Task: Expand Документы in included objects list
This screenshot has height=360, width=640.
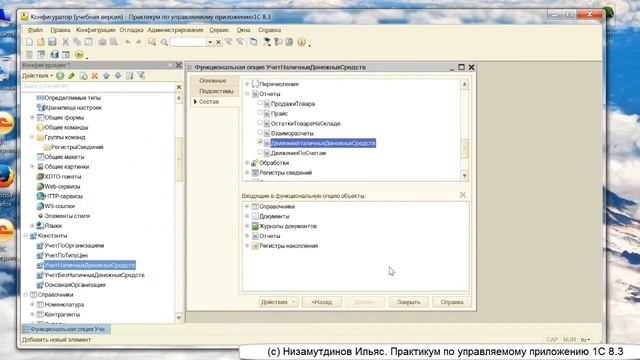Action: click(x=247, y=216)
